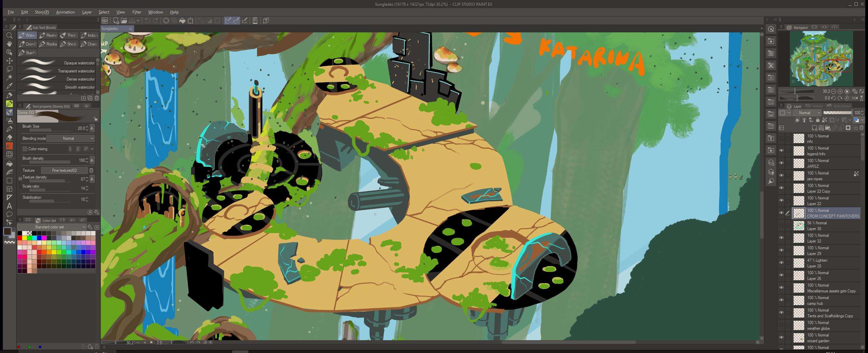Click the Undo arrow
Screen dimensions: 868x353
coord(147,21)
